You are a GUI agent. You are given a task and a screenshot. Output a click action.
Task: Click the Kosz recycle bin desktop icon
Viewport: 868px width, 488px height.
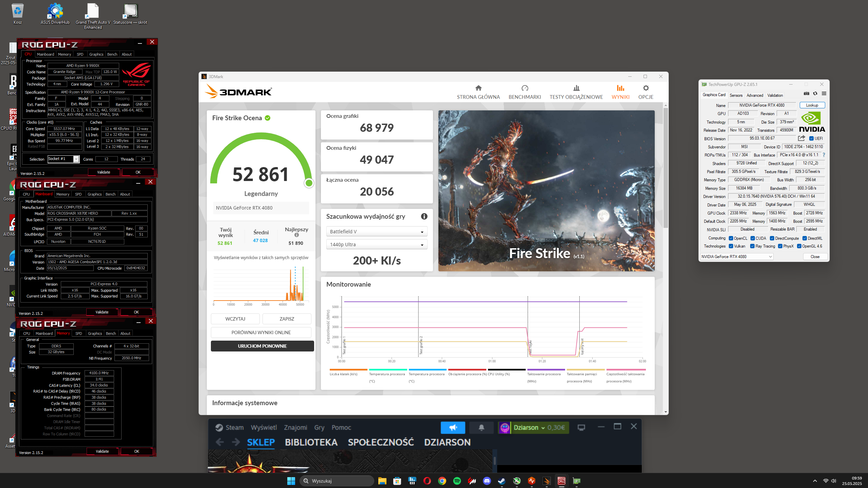click(x=18, y=14)
